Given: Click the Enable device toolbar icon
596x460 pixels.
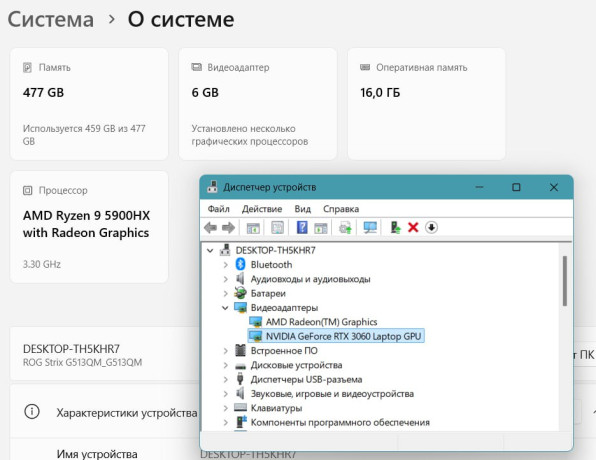Looking at the screenshot, I should click(395, 227).
